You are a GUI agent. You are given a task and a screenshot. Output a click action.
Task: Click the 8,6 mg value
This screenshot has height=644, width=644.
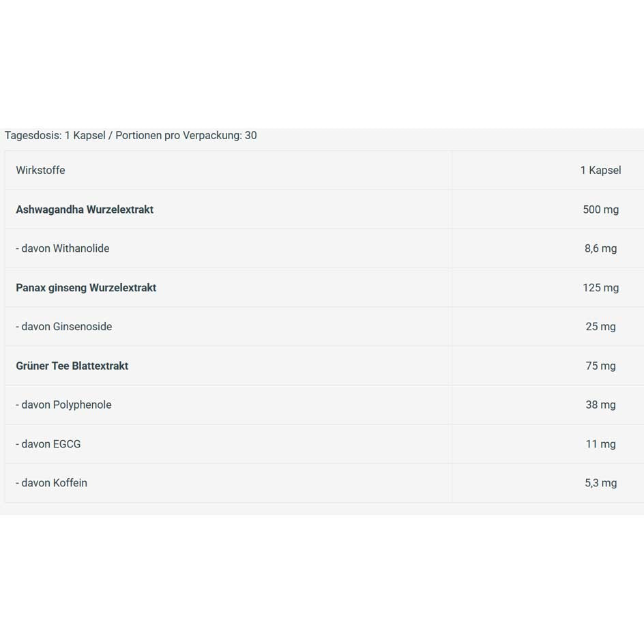click(x=600, y=248)
